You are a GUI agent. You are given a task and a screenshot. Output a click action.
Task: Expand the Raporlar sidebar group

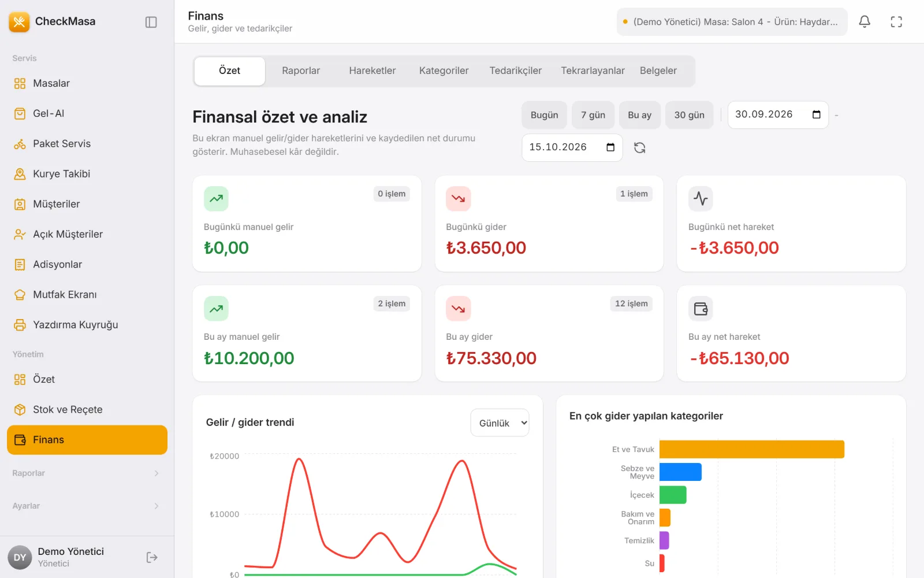pyautogui.click(x=87, y=473)
